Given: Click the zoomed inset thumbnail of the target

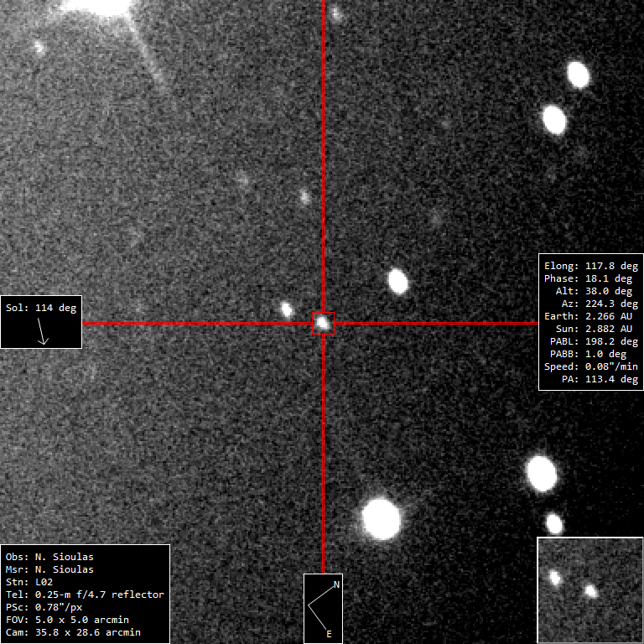Looking at the screenshot, I should [x=590, y=590].
